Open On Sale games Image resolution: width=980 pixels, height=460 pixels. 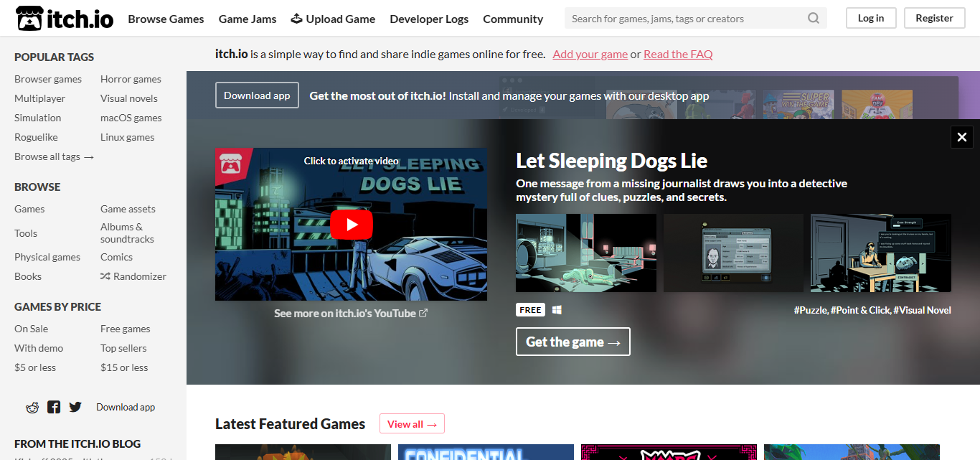coord(32,329)
